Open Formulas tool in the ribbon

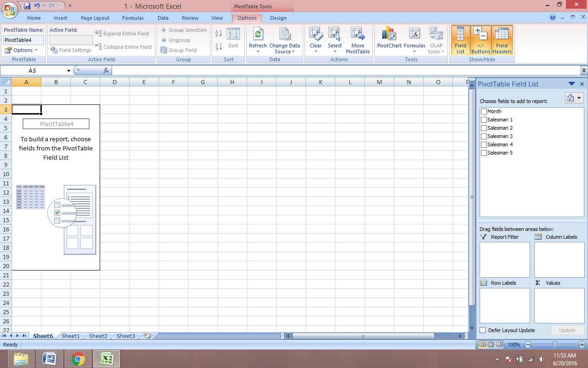coord(414,40)
